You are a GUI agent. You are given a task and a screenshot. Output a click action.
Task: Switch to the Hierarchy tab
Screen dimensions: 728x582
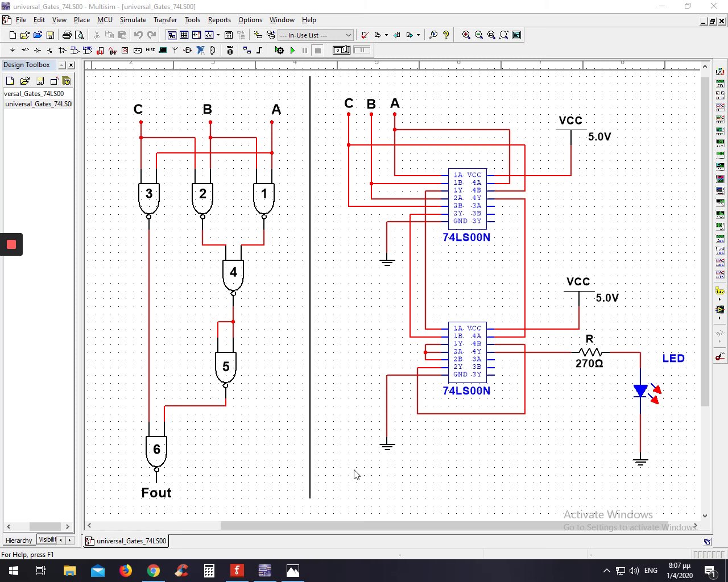(19, 541)
